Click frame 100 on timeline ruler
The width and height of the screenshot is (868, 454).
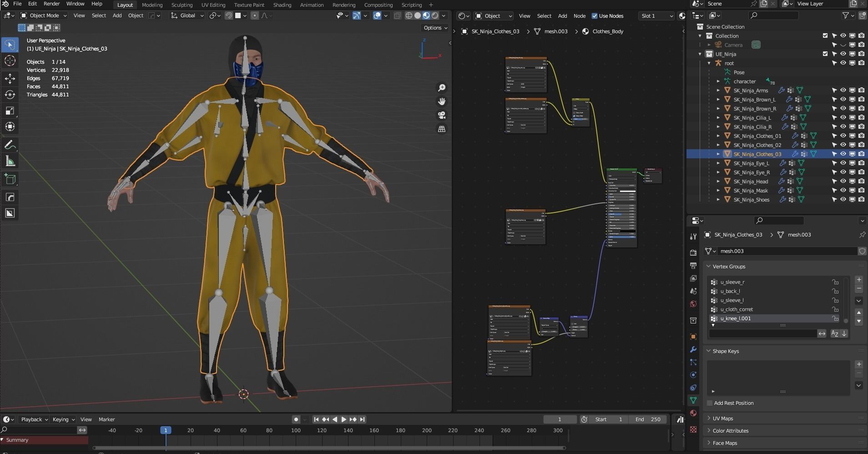pos(296,430)
